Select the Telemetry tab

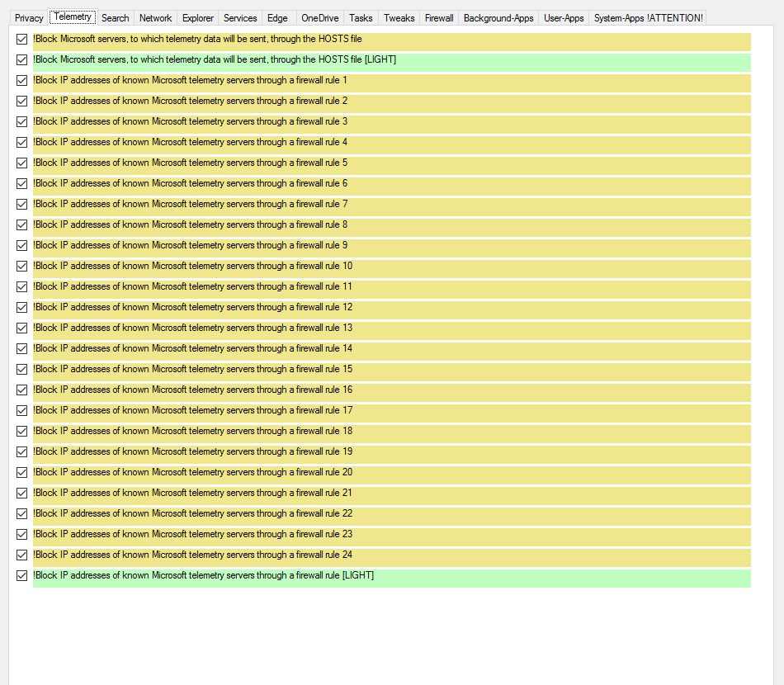coord(73,17)
